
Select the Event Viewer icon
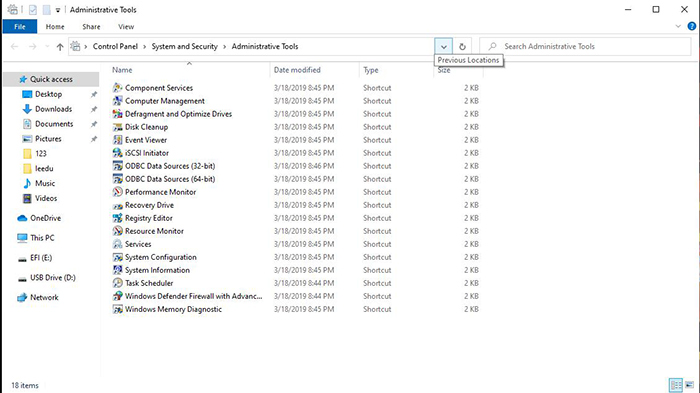tap(117, 140)
